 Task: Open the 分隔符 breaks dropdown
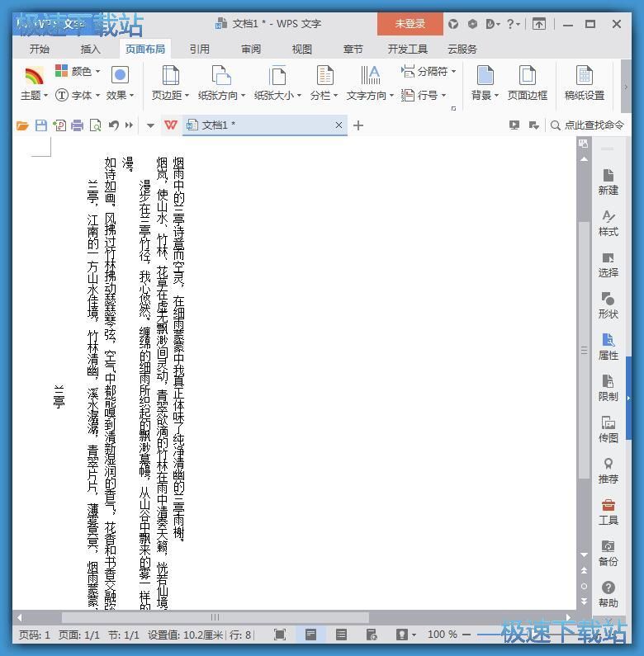point(428,72)
